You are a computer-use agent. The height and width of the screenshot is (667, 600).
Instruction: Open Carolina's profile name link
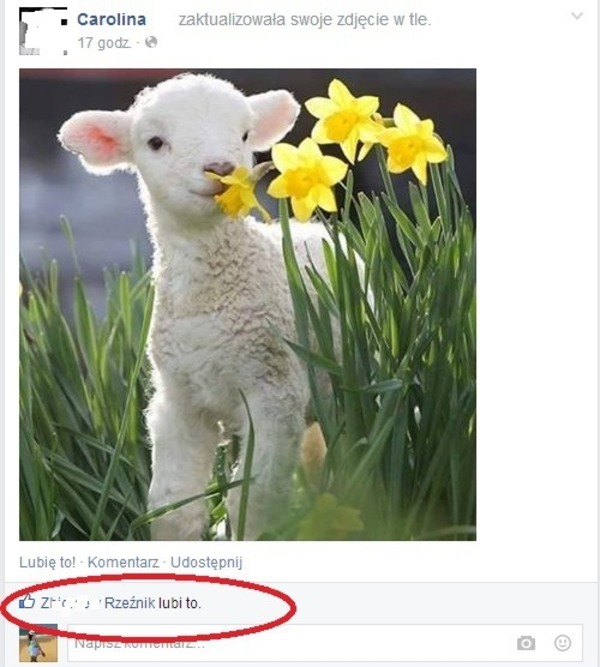[111, 19]
